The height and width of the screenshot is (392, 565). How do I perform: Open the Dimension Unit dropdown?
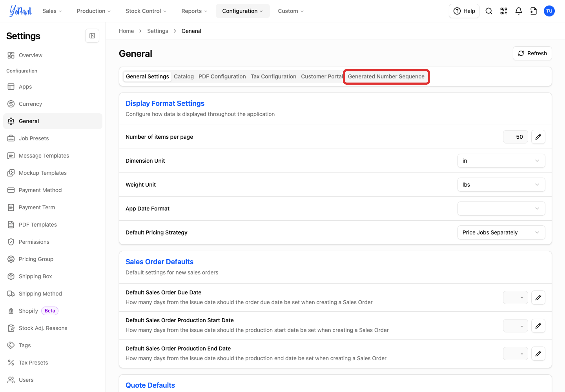point(501,161)
